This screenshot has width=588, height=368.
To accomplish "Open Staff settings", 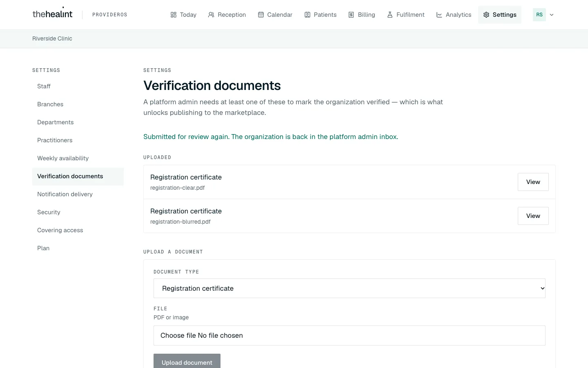I will (78, 86).
